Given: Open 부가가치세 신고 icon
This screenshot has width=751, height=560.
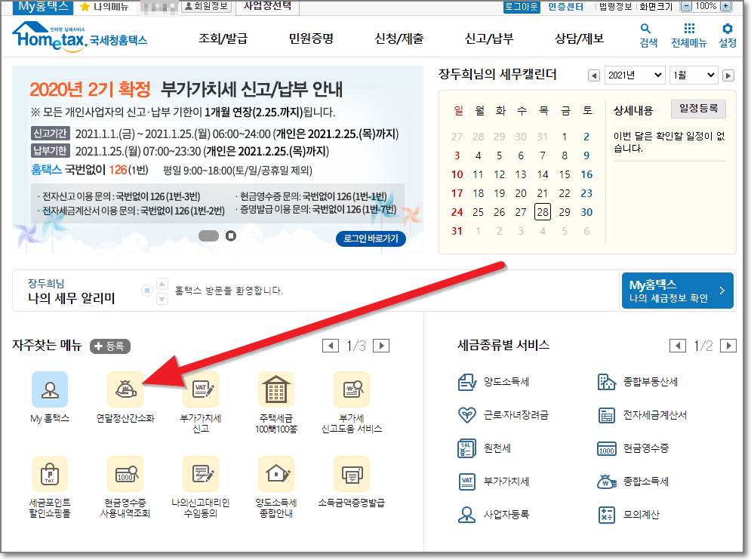Looking at the screenshot, I should coord(201,389).
